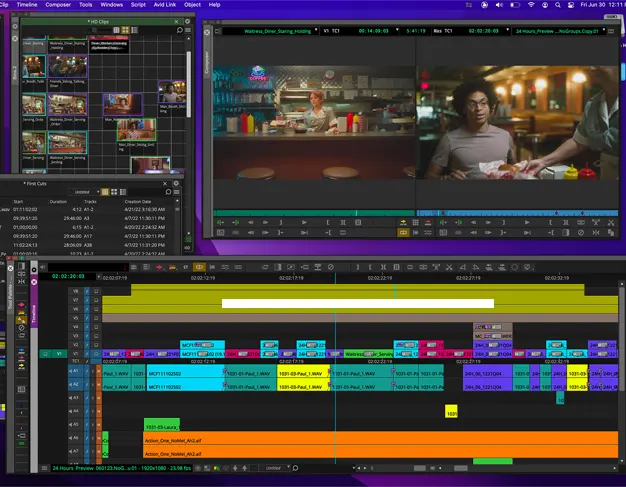Click fade-in triangle icon in timeline toolbar

[x=463, y=267]
